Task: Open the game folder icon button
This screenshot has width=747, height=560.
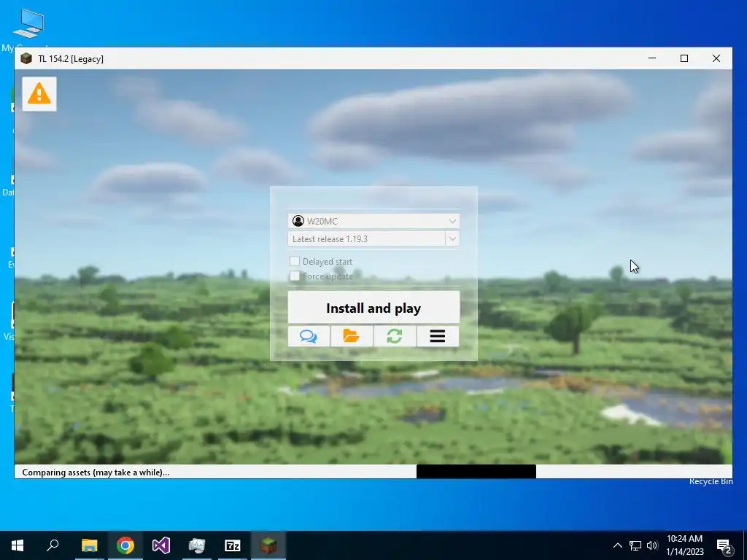Action: (x=352, y=336)
